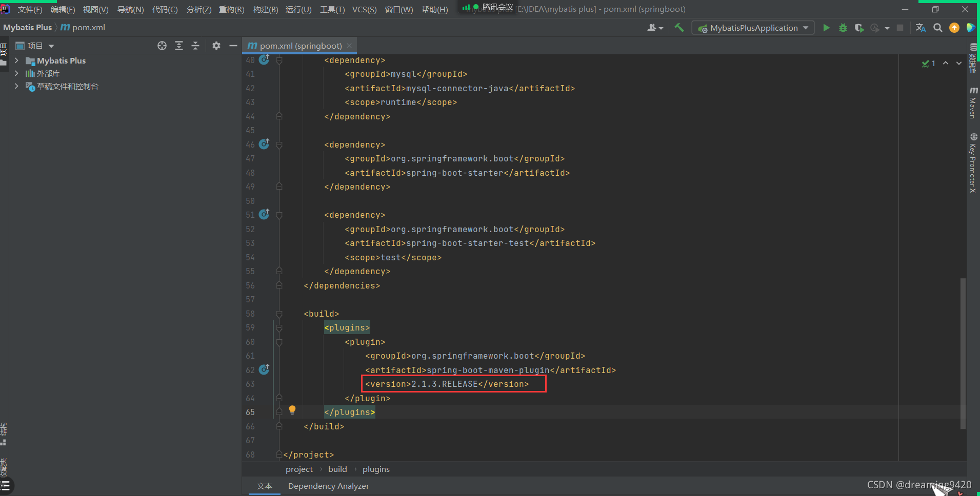
Task: Open project panel settings gear
Action: pyautogui.click(x=216, y=46)
